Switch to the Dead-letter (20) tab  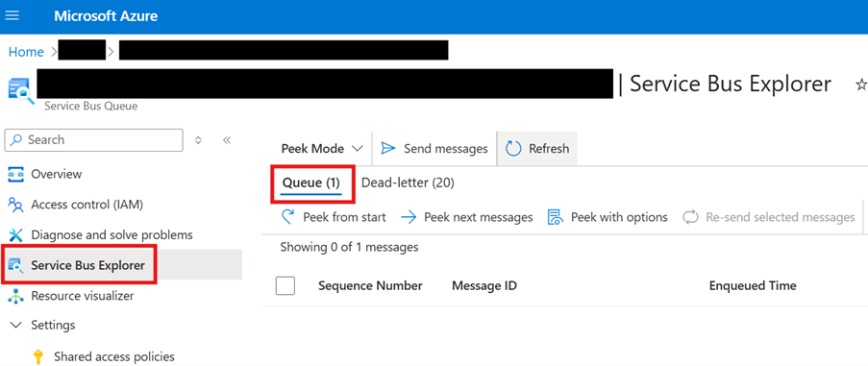(x=408, y=183)
